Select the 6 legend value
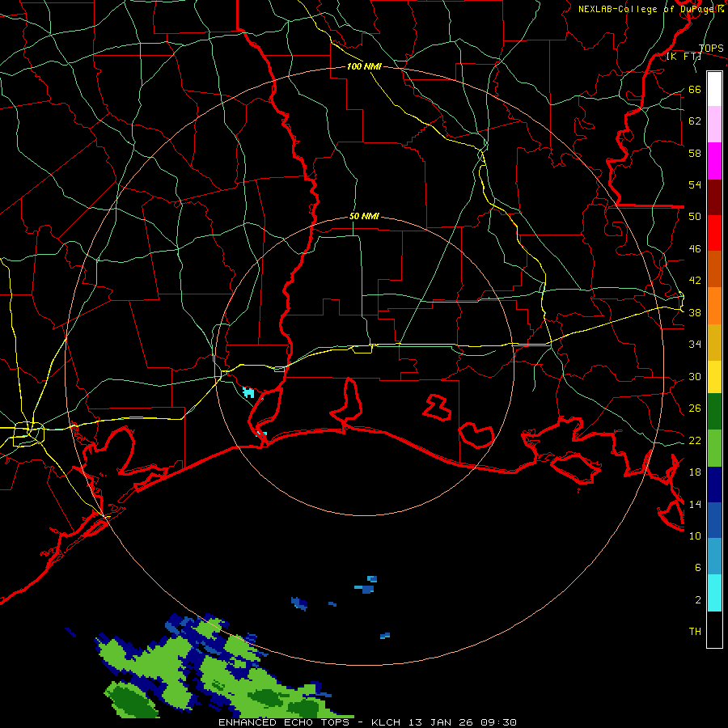728x728 pixels. 698,567
